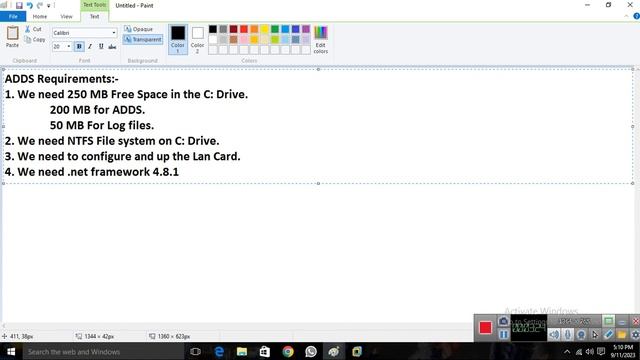This screenshot has height=360, width=640.
Task: Click the Search the web and Windows box
Action: coord(104,351)
